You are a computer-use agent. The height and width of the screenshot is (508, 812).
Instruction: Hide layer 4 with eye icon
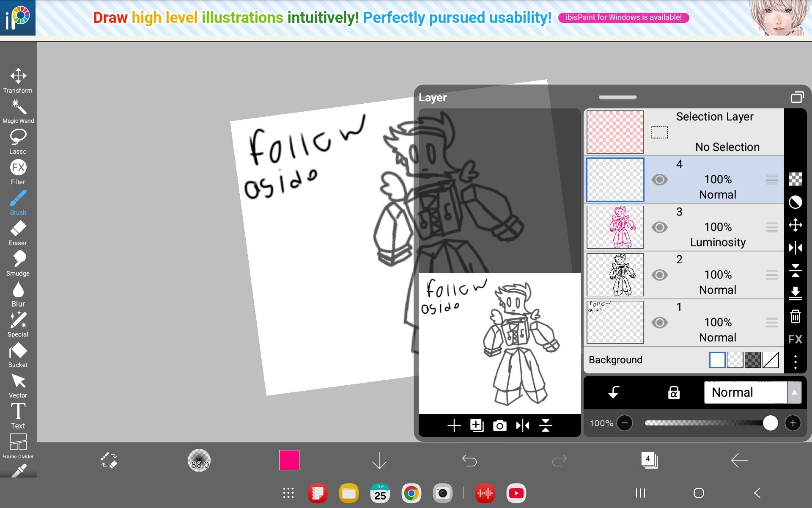pos(659,179)
